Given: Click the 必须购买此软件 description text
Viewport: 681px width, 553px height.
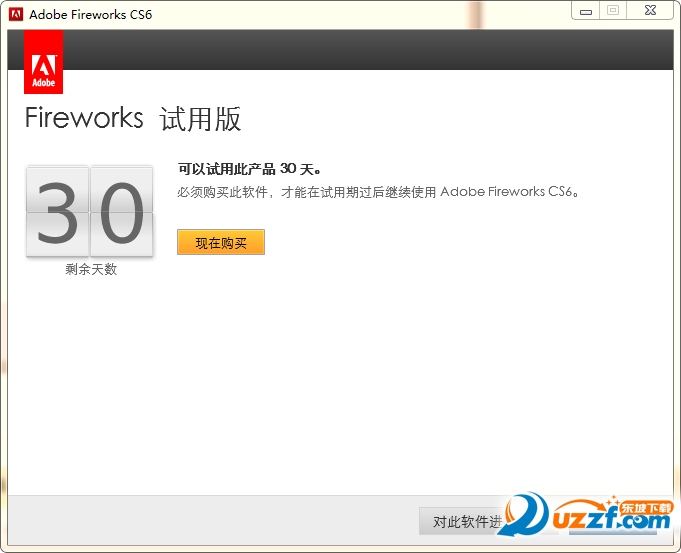Looking at the screenshot, I should [x=378, y=192].
